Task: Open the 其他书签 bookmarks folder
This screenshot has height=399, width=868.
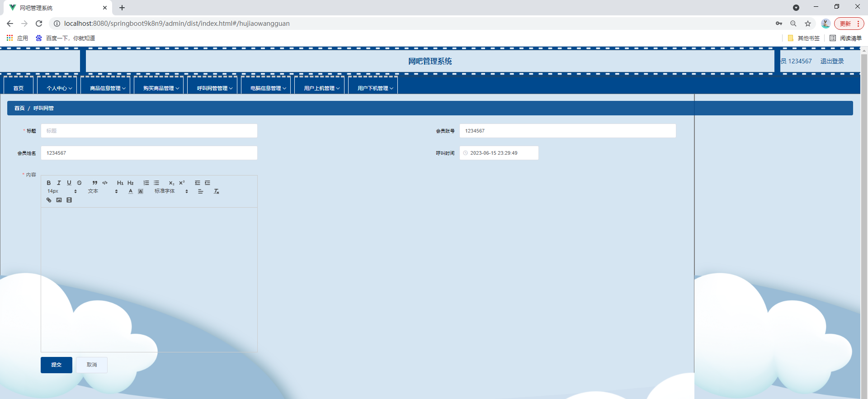Action: (x=803, y=38)
